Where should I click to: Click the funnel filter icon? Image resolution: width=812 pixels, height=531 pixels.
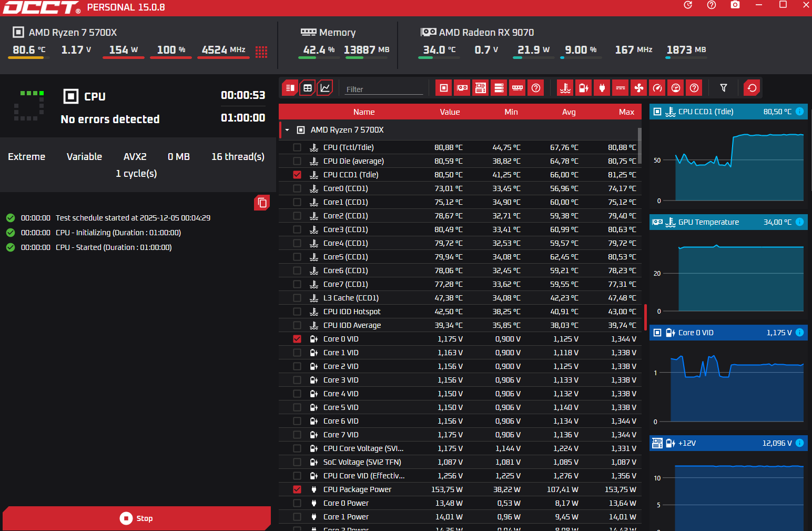[x=724, y=88]
